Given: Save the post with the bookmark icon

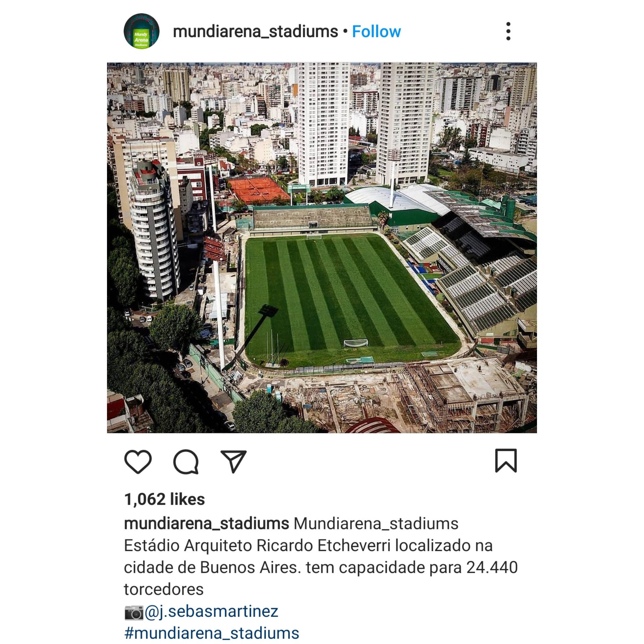Looking at the screenshot, I should (x=506, y=461).
